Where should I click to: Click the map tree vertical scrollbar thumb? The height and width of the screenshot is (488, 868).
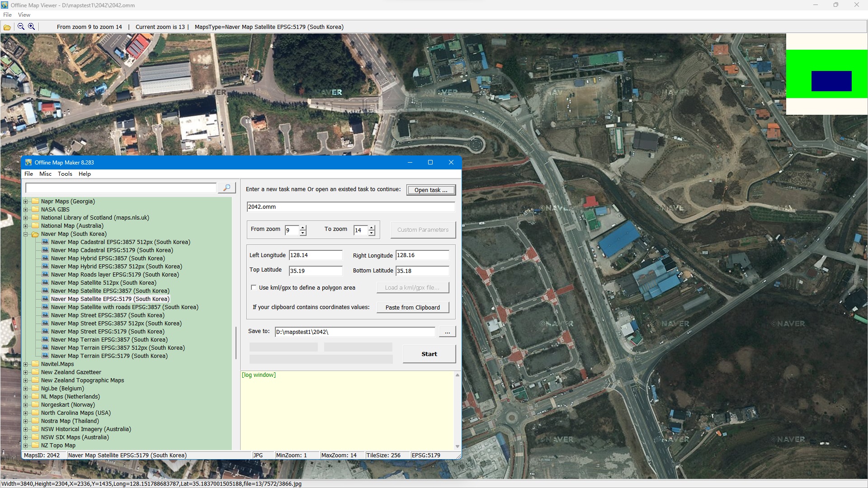pyautogui.click(x=236, y=343)
